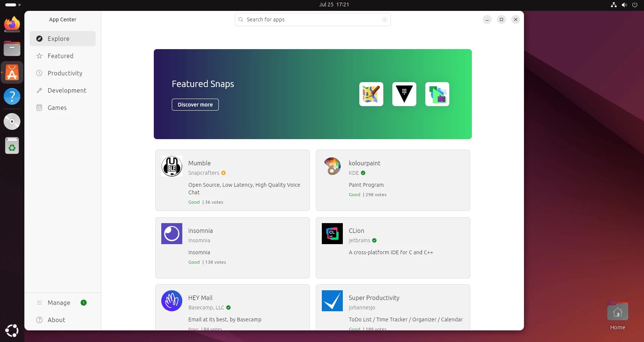
Task: Click the jetbrains publisher name
Action: (x=359, y=240)
